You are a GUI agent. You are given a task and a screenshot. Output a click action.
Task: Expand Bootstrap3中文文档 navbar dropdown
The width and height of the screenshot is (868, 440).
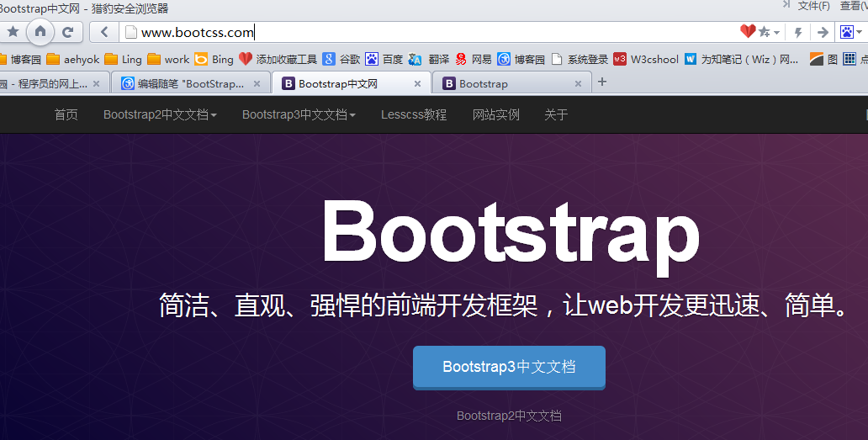pyautogui.click(x=299, y=114)
